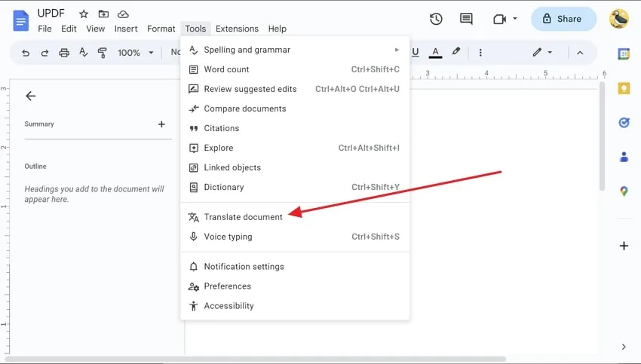
Task: Star the UPDF document
Action: click(84, 14)
